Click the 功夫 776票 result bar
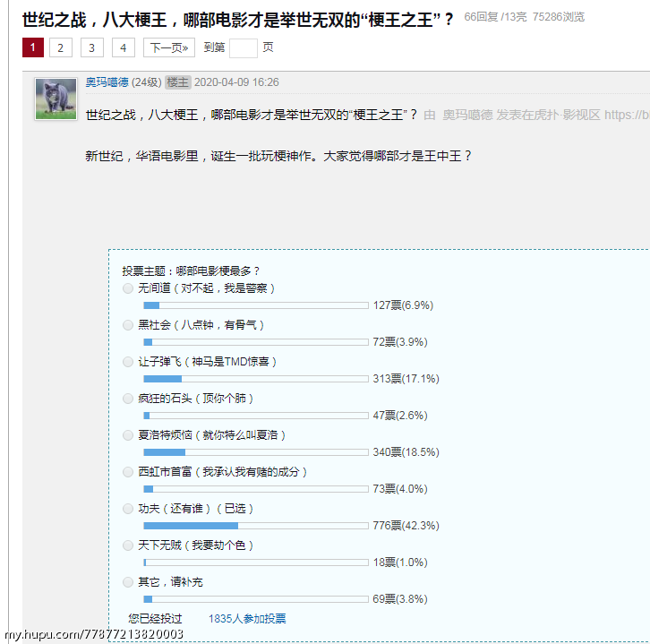Image resolution: width=650 pixels, height=644 pixels. (x=256, y=526)
